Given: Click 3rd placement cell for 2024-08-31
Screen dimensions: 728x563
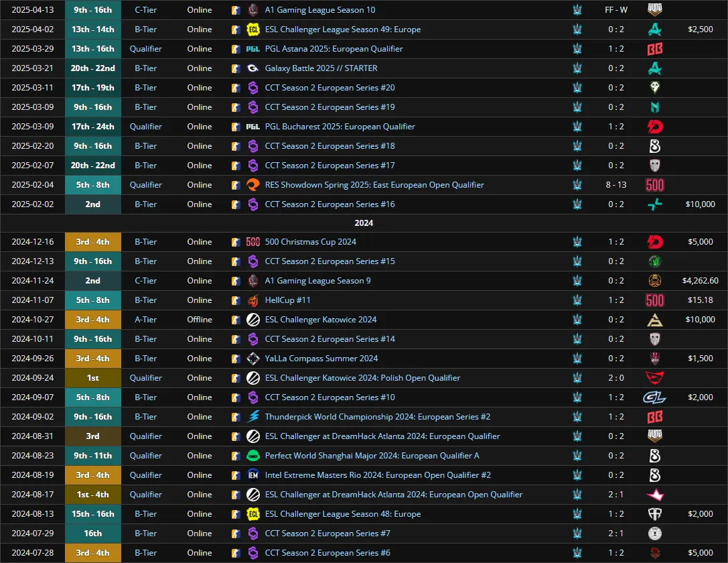Looking at the screenshot, I should (93, 436).
